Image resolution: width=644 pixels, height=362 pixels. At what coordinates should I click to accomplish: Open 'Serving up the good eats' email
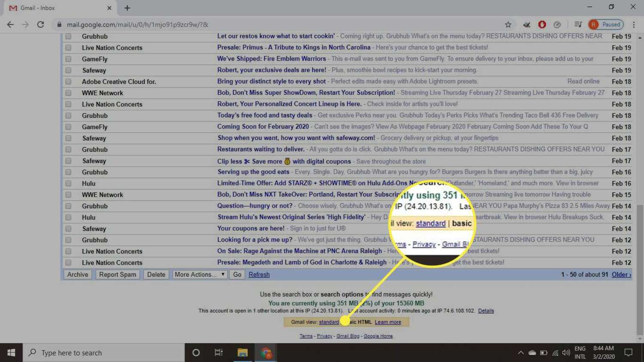click(253, 172)
